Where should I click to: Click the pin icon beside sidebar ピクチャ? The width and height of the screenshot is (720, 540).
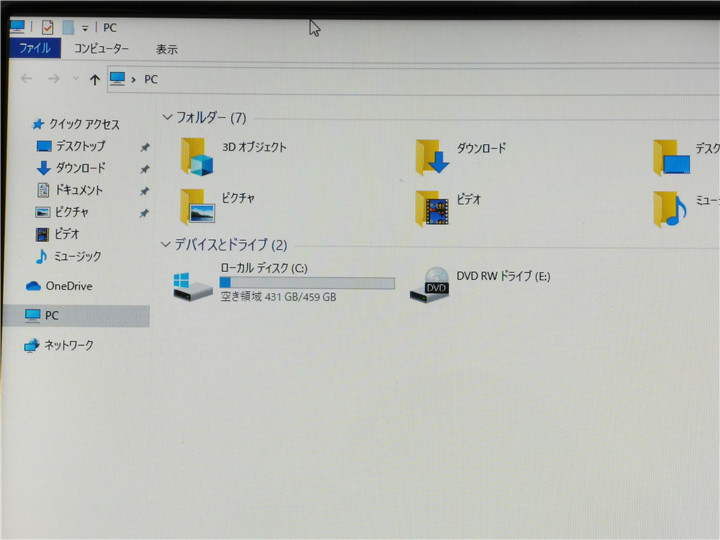(x=145, y=213)
